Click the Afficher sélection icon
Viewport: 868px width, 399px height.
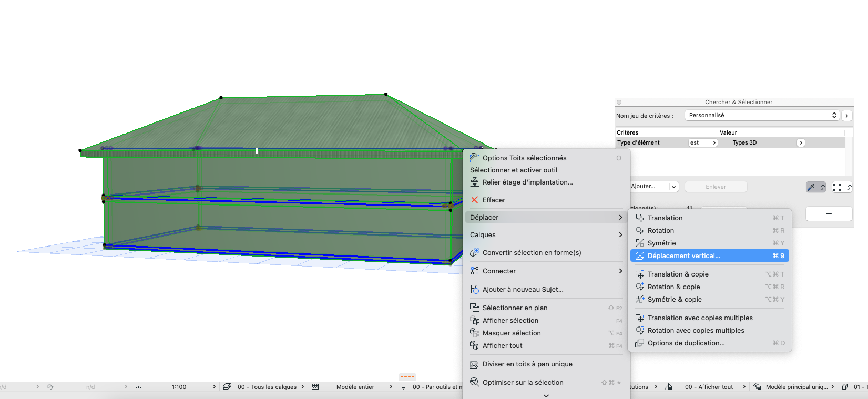tap(475, 320)
